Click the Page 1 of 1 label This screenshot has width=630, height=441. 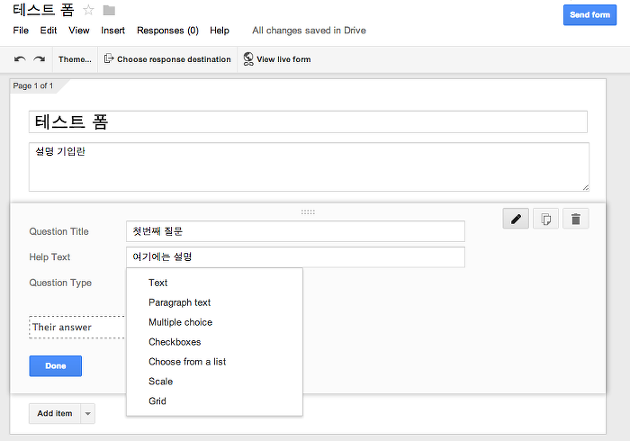pos(33,86)
